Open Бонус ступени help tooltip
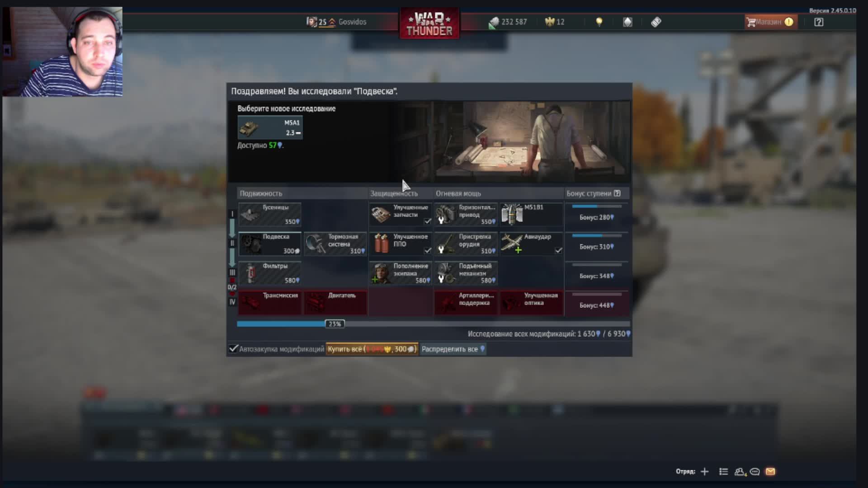The image size is (868, 488). click(617, 193)
